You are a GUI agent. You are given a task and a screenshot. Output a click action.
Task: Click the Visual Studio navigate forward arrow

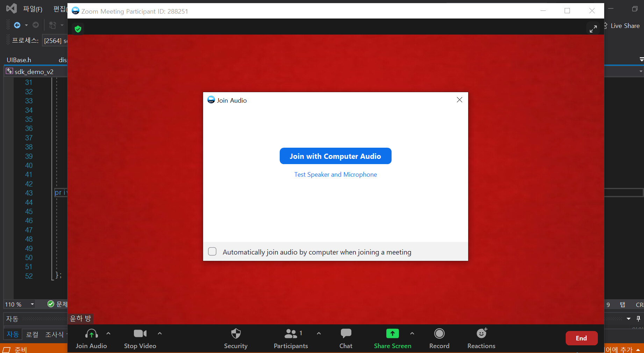(36, 25)
